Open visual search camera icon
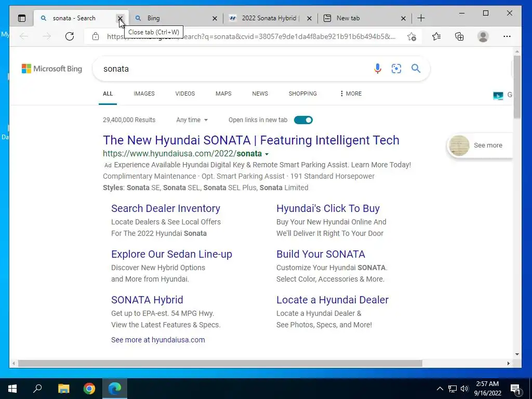Image resolution: width=532 pixels, height=399 pixels. coord(396,69)
